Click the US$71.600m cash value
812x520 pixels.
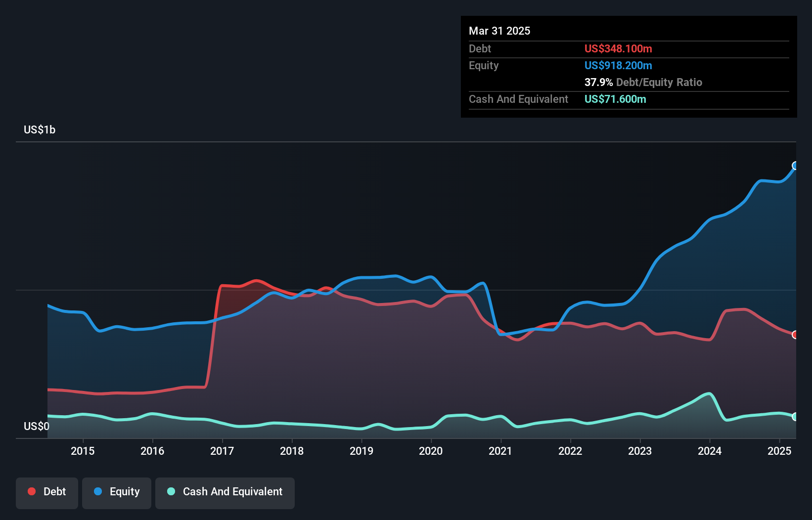click(x=615, y=99)
